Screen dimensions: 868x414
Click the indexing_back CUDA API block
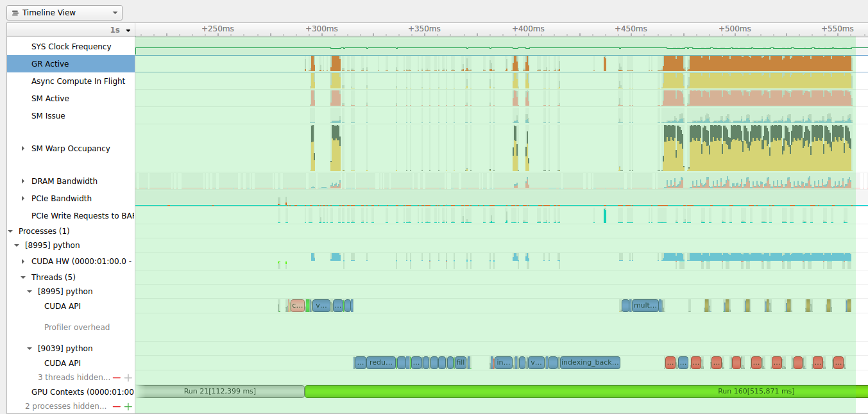click(x=590, y=363)
